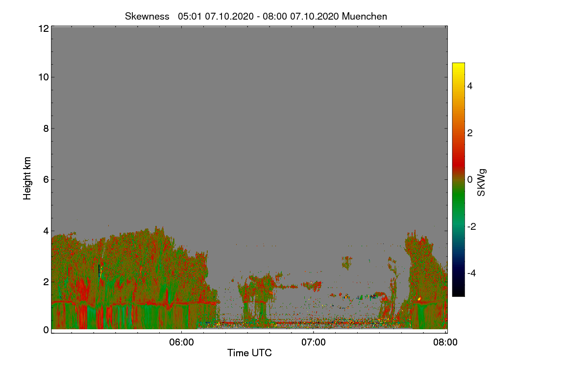Click the colorbar tick label 0
Viewport: 588px width, 392px height.
(470, 179)
